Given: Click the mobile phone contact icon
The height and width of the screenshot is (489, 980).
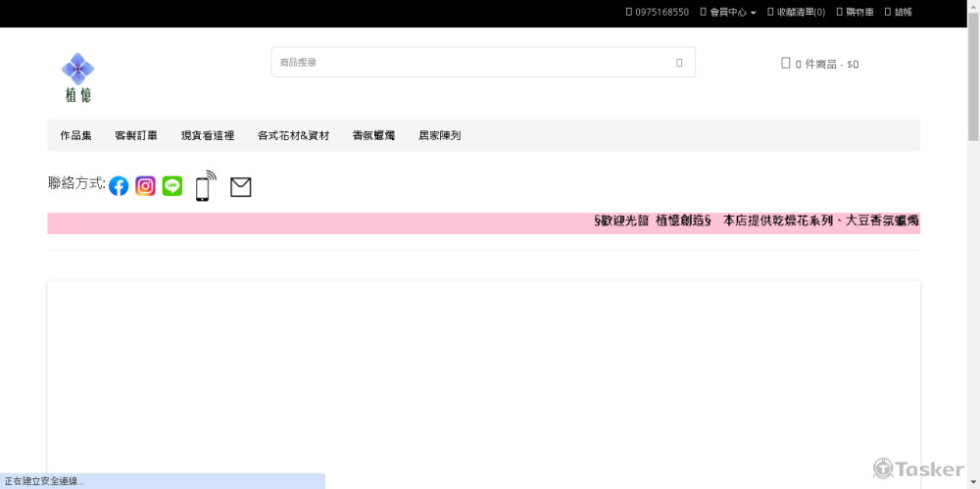Looking at the screenshot, I should pyautogui.click(x=204, y=186).
